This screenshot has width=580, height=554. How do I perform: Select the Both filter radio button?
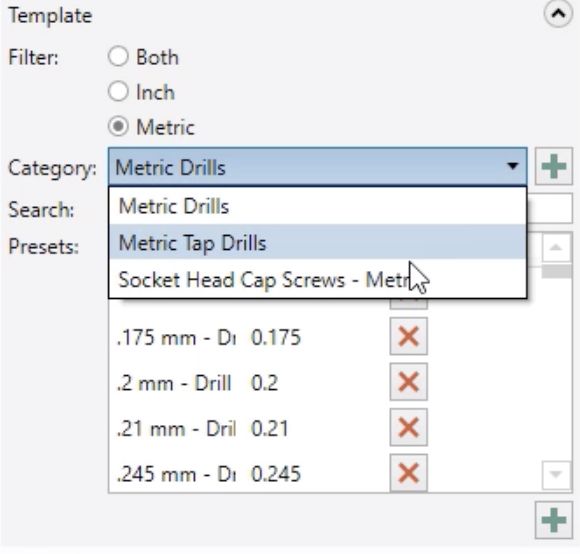click(118, 57)
